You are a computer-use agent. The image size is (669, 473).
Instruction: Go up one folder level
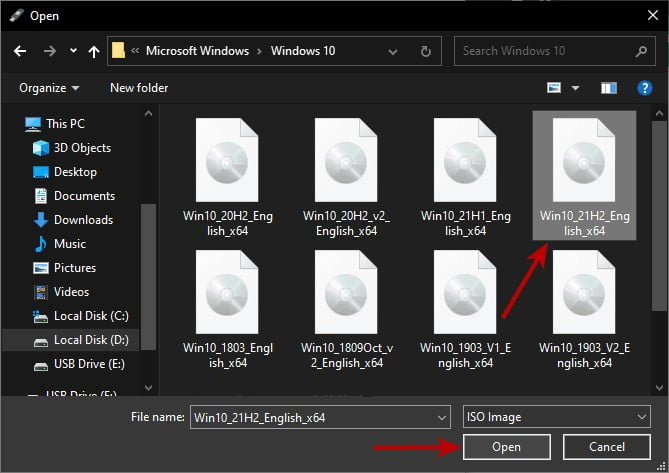94,52
